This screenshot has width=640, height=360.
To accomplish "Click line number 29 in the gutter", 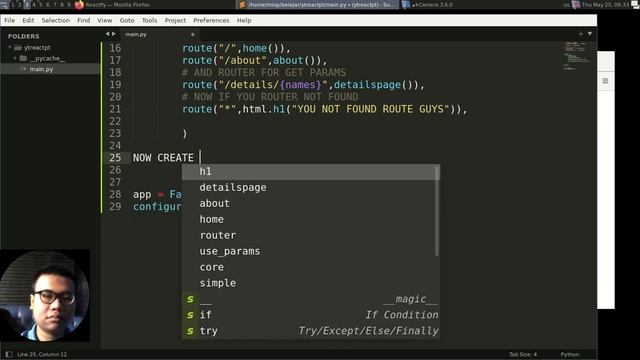I will (115, 207).
